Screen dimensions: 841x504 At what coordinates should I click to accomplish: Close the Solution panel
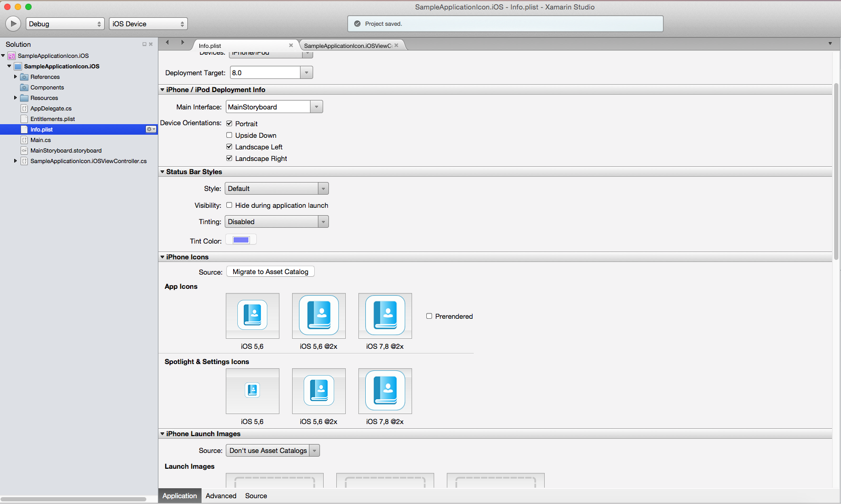(151, 44)
